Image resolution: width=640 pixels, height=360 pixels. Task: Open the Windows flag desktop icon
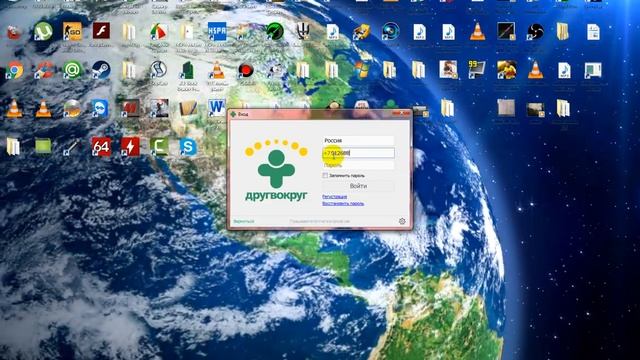[x=361, y=70]
